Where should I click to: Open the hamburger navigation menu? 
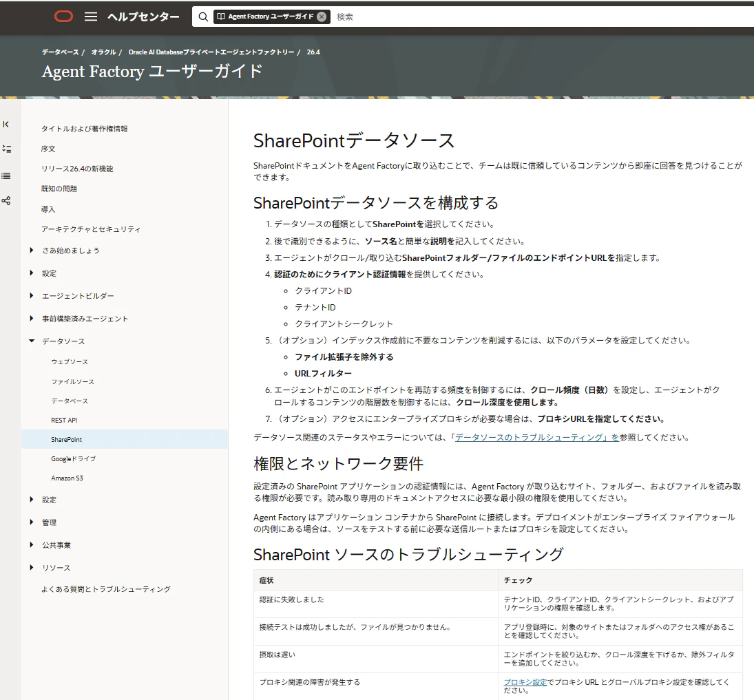[91, 17]
